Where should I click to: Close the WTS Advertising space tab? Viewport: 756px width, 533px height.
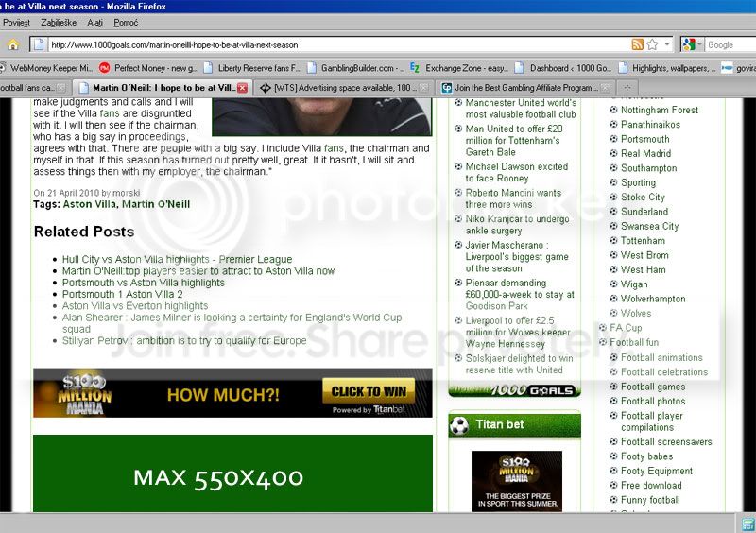[423, 88]
